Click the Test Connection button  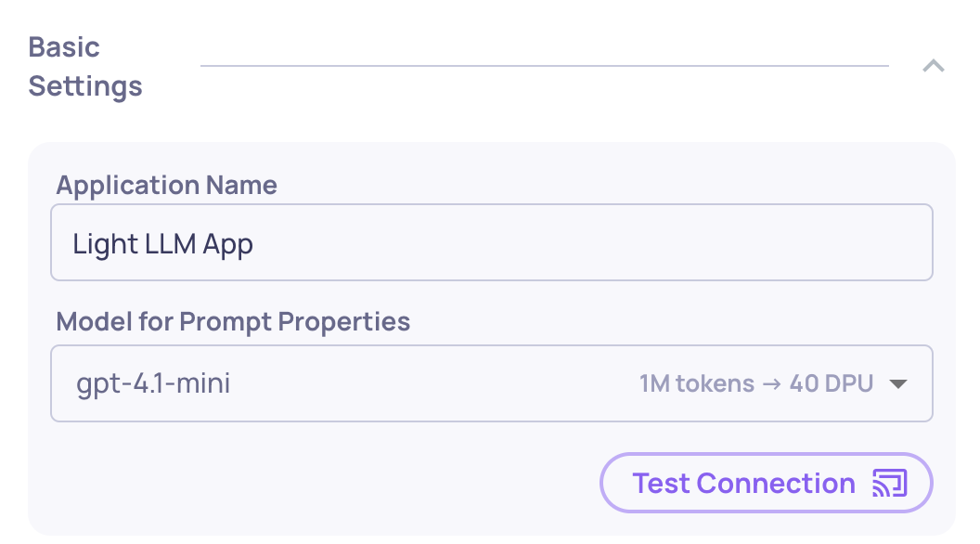click(x=767, y=483)
